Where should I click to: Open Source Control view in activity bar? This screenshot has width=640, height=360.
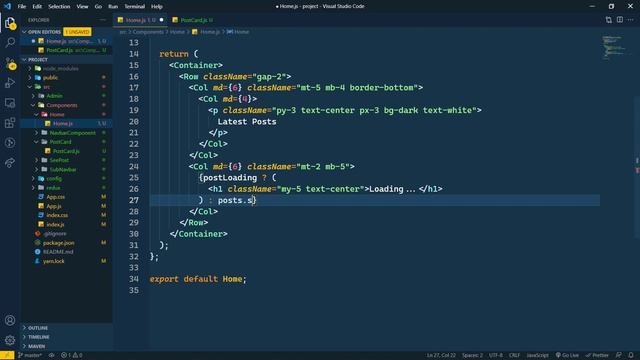click(x=10, y=63)
